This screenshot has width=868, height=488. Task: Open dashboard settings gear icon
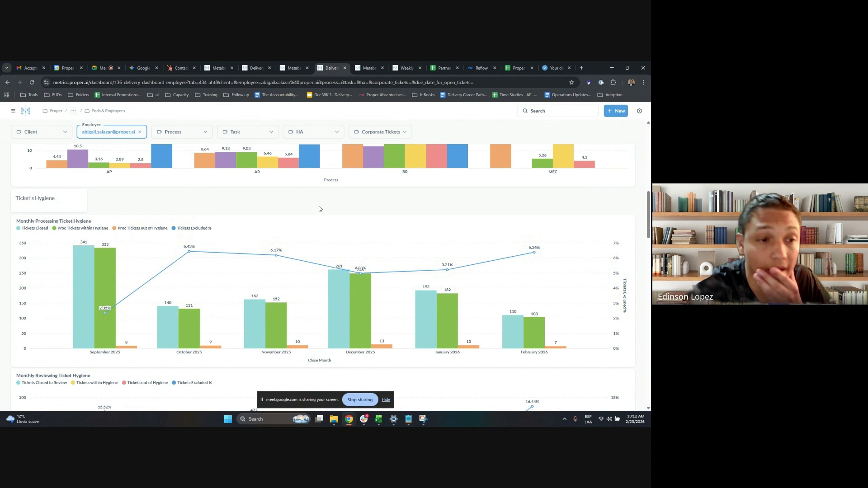[639, 111]
